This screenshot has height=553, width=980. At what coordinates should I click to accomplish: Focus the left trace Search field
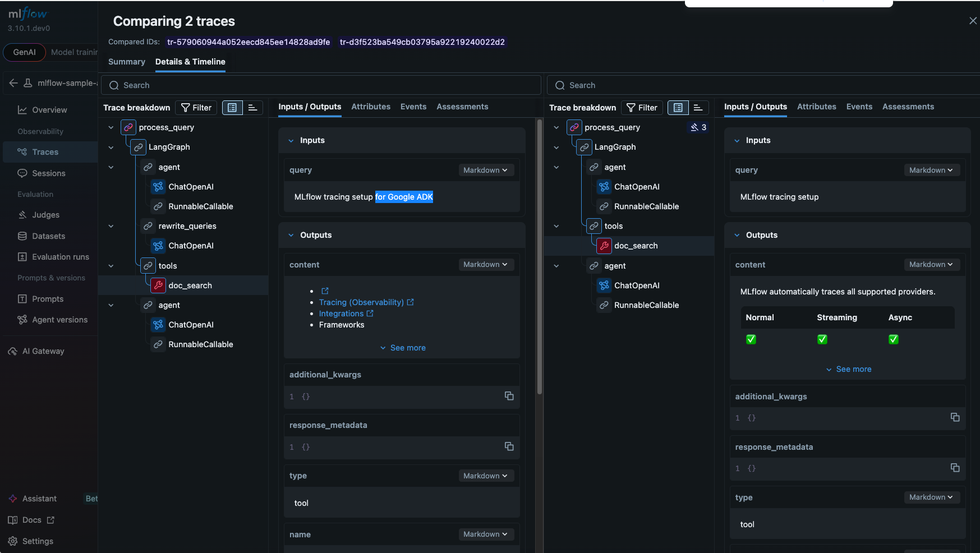coord(321,85)
